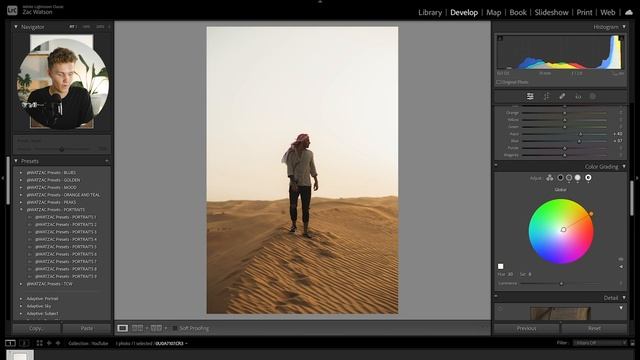Viewport: 640px width, 360px height.
Task: Expand the Adaptive: Sky preset group
Action: tap(21, 306)
